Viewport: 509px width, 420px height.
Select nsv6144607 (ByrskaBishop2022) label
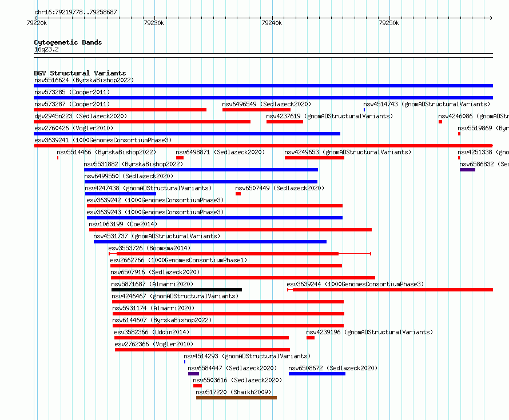(162, 320)
